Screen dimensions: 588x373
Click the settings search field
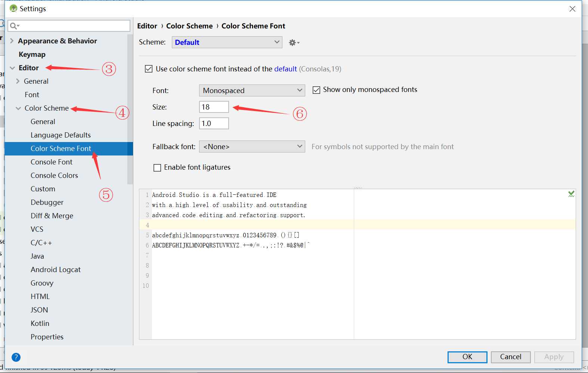pyautogui.click(x=69, y=26)
